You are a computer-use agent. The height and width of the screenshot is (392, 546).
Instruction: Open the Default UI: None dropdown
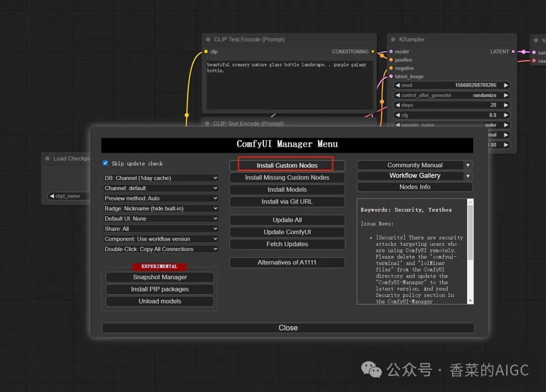[161, 219]
